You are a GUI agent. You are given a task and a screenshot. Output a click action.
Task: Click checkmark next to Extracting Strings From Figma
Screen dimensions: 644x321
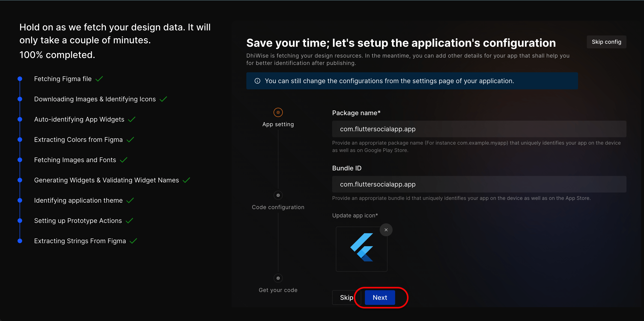coord(134,241)
